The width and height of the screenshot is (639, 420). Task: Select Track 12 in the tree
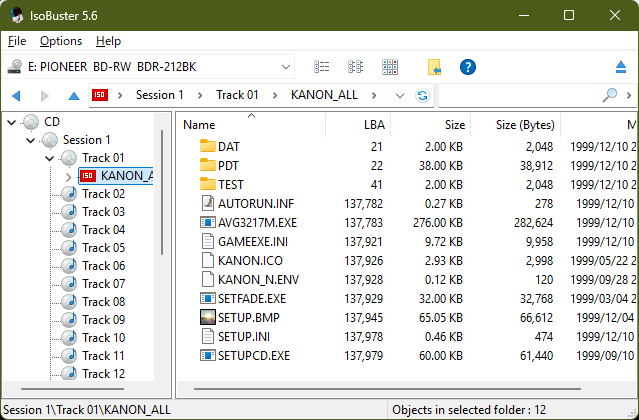(104, 374)
